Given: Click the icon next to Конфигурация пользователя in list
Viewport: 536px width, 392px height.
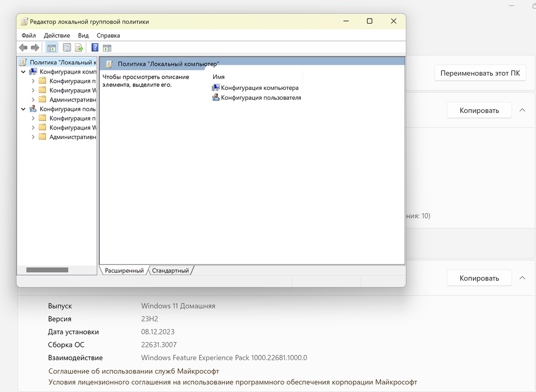Looking at the screenshot, I should 216,98.
